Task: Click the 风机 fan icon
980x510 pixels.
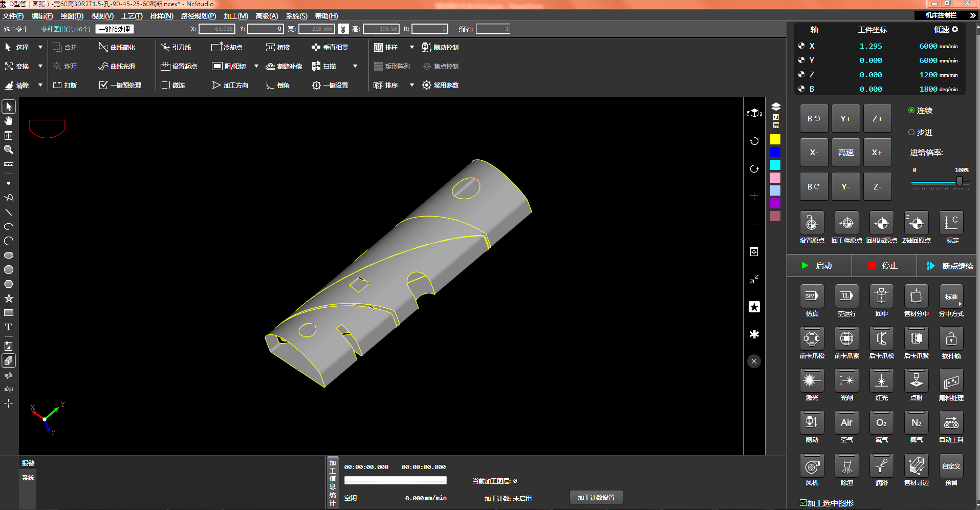Action: 812,466
